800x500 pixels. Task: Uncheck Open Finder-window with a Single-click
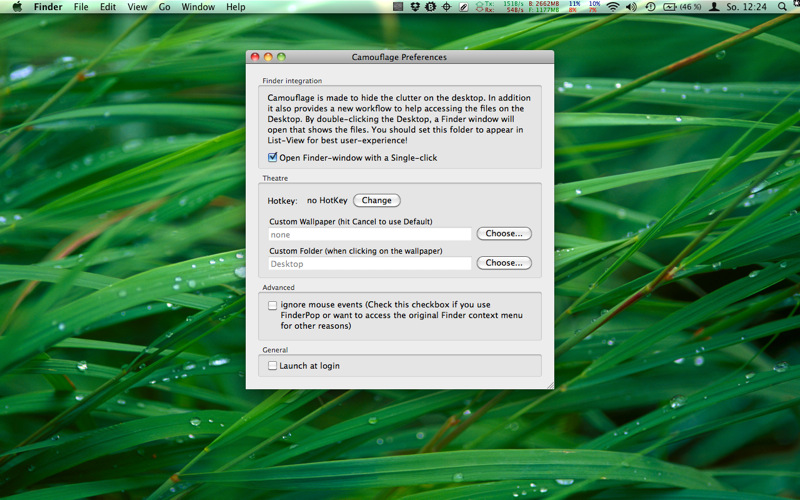(272, 158)
